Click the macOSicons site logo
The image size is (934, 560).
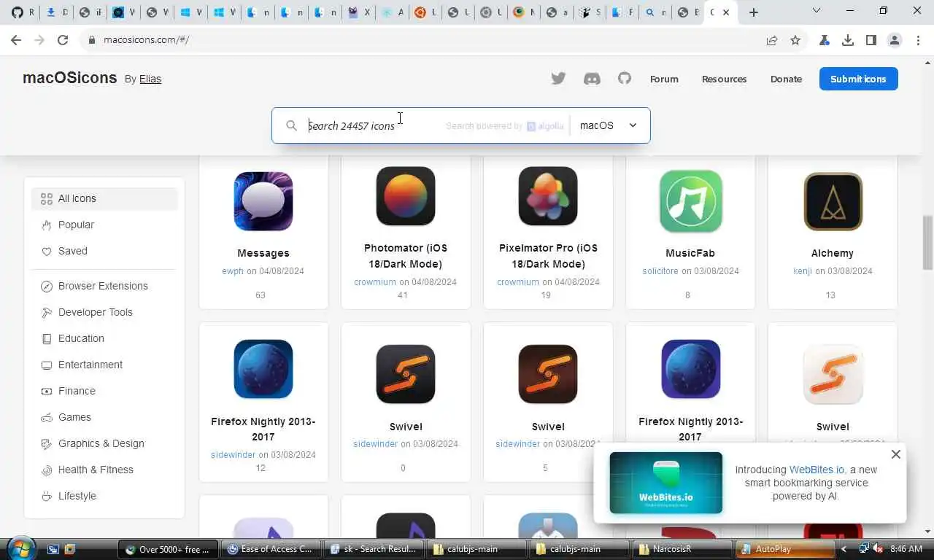click(x=70, y=77)
